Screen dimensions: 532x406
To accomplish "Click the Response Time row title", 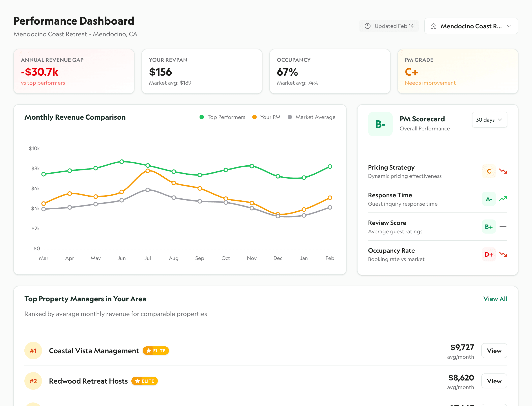I will click(x=390, y=195).
